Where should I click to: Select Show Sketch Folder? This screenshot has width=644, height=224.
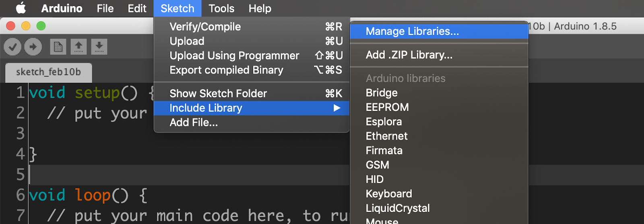[x=252, y=93]
